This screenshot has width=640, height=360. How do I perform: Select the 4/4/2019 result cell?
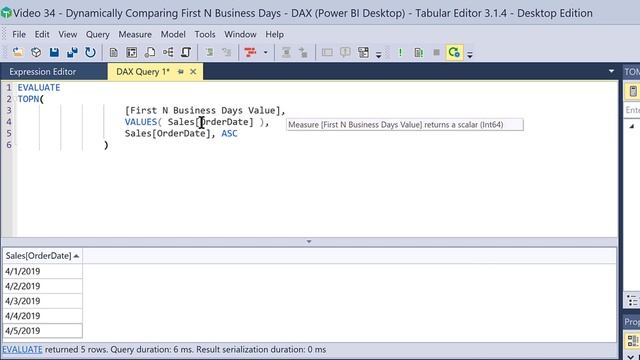click(42, 316)
